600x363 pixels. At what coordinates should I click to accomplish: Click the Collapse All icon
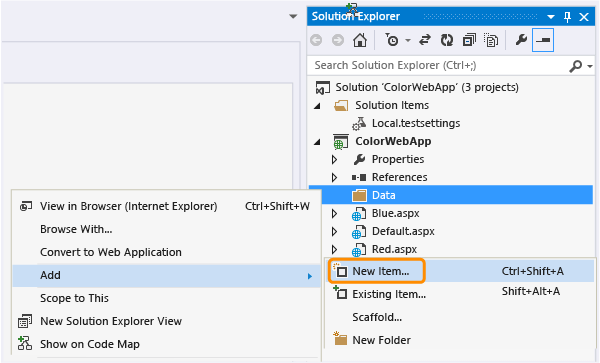[x=469, y=40]
